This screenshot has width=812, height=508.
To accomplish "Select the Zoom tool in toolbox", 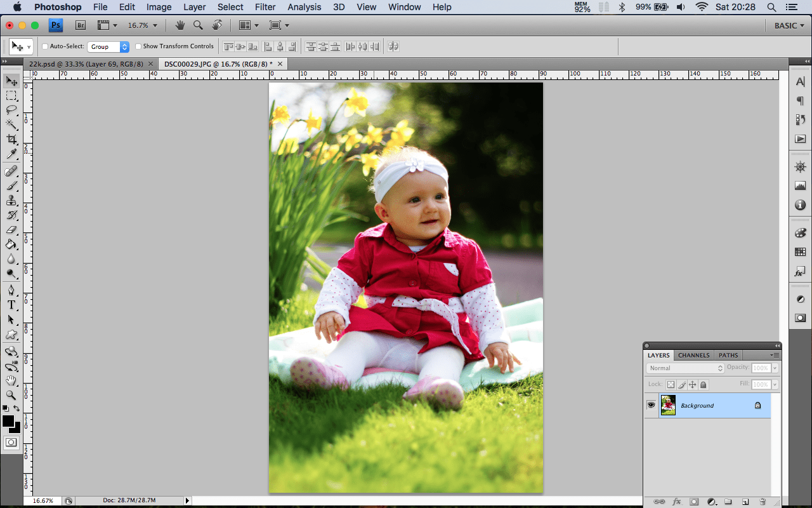I will click(x=11, y=395).
